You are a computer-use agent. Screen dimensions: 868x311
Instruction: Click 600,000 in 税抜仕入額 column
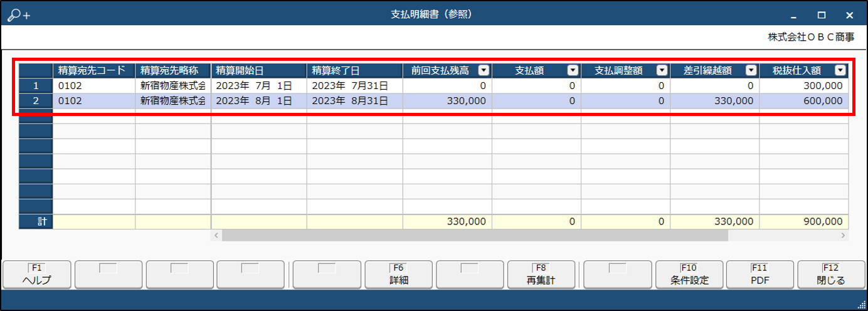coord(804,100)
